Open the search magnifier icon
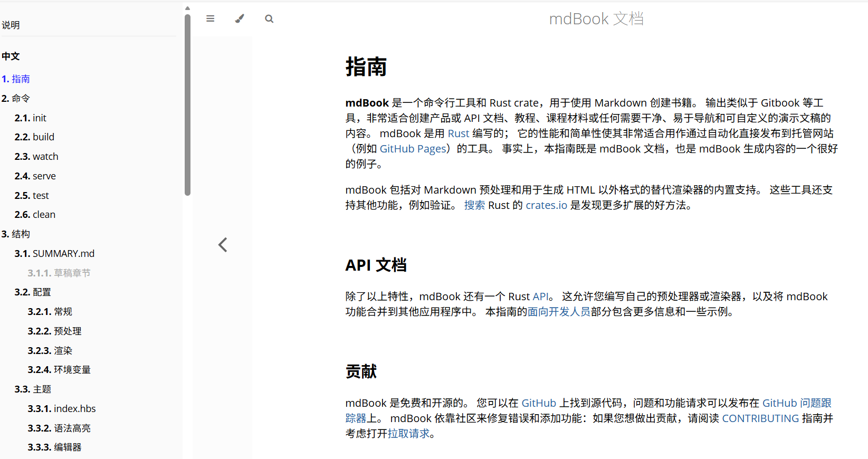The image size is (868, 459). [x=269, y=18]
